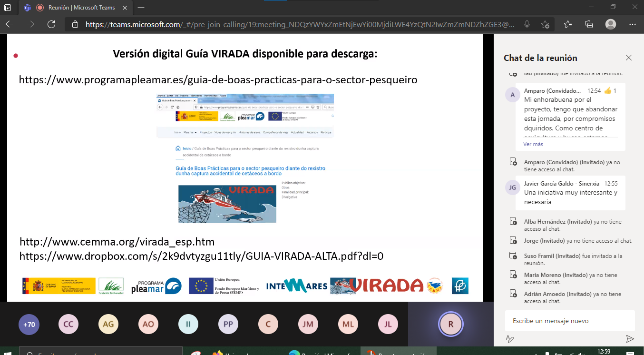Viewport: 644px width, 355px height.
Task: Open message formatting options icon
Action: pos(510,339)
